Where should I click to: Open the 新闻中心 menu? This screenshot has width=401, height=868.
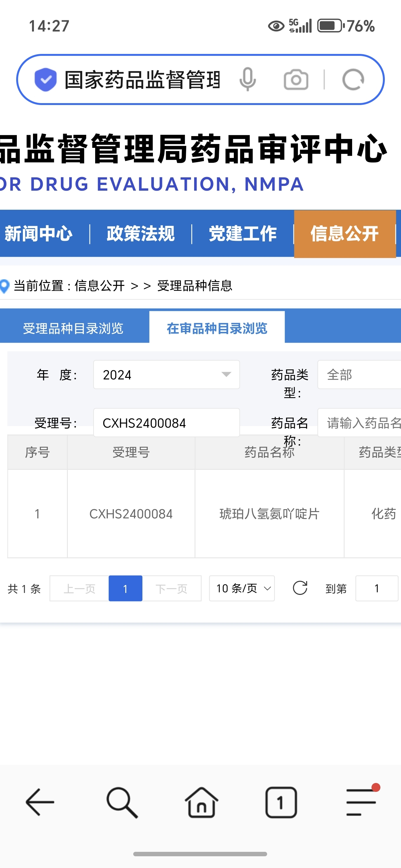(x=38, y=233)
